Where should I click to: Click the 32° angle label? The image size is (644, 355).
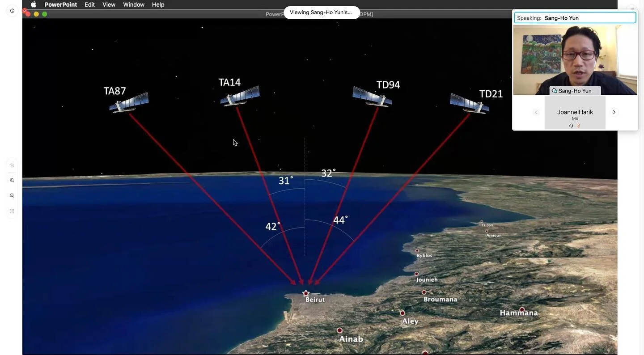(328, 173)
